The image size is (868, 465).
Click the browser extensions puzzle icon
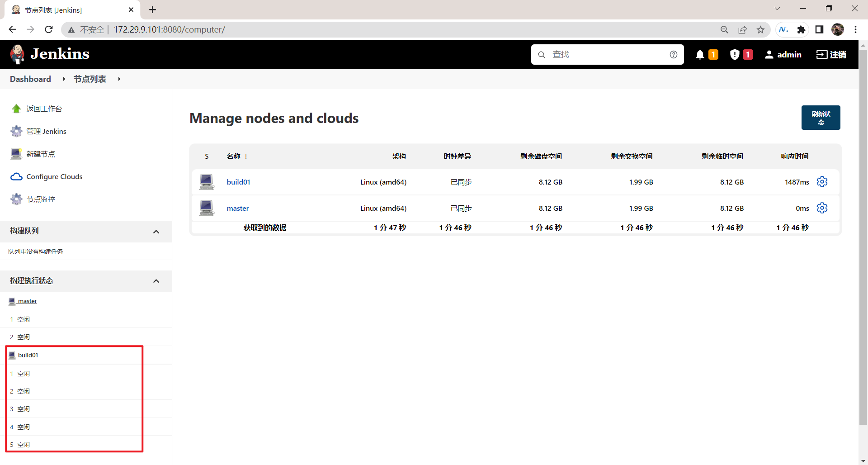coord(802,29)
